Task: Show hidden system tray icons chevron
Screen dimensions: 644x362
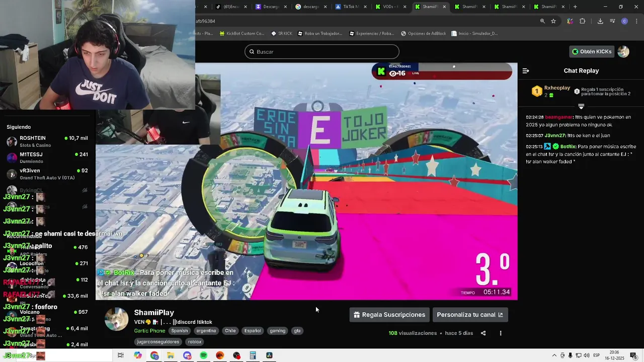Action: pyautogui.click(x=554, y=355)
